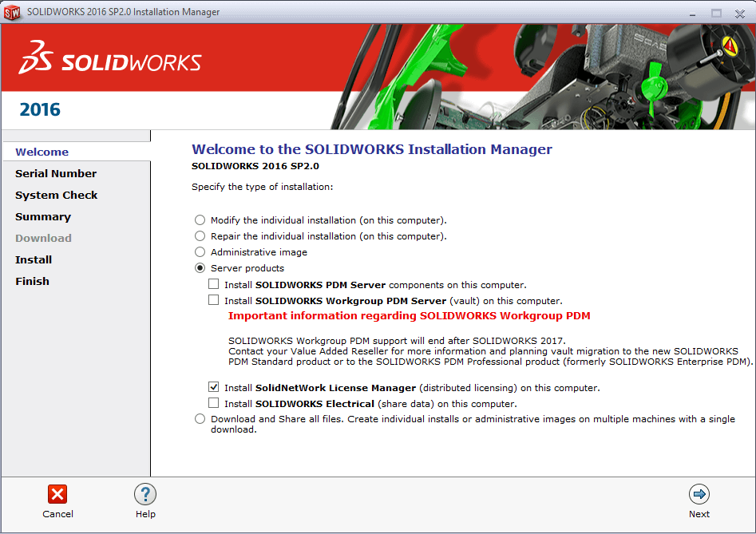Viewport: 756px width, 534px height.
Task: Click the SOLIDWORKS 2016 SP2.0 version text
Action: click(x=255, y=166)
